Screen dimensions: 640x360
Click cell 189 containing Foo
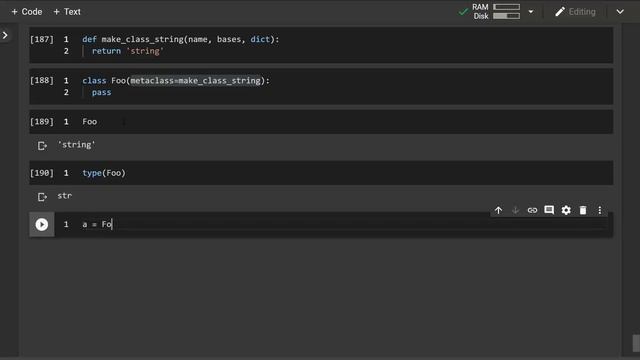pos(321,122)
